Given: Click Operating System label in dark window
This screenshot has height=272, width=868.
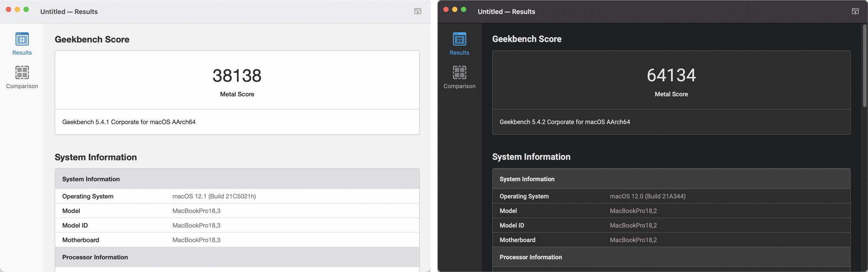Looking at the screenshot, I should [x=524, y=196].
